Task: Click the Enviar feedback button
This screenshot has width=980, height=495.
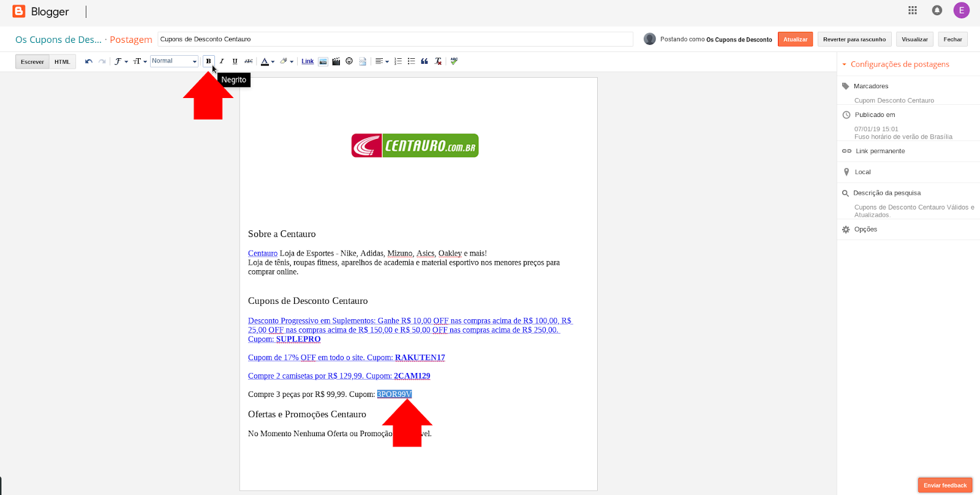Action: [x=945, y=485]
